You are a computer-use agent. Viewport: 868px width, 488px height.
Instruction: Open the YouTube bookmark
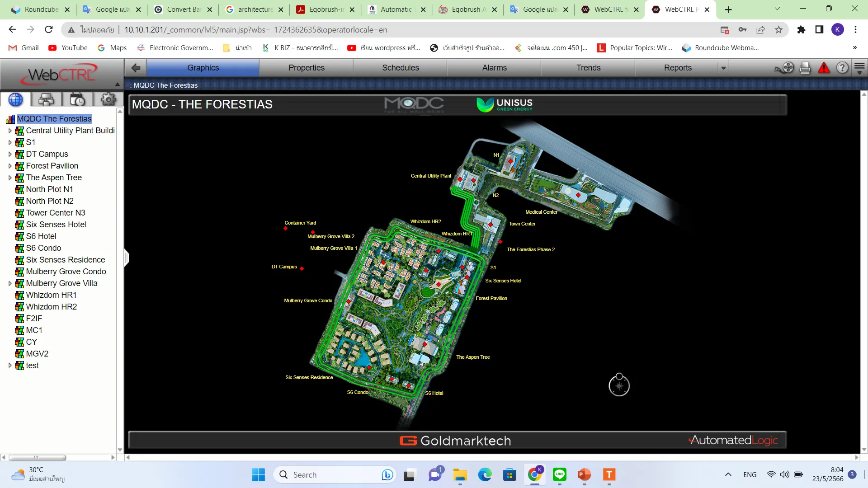tap(68, 48)
